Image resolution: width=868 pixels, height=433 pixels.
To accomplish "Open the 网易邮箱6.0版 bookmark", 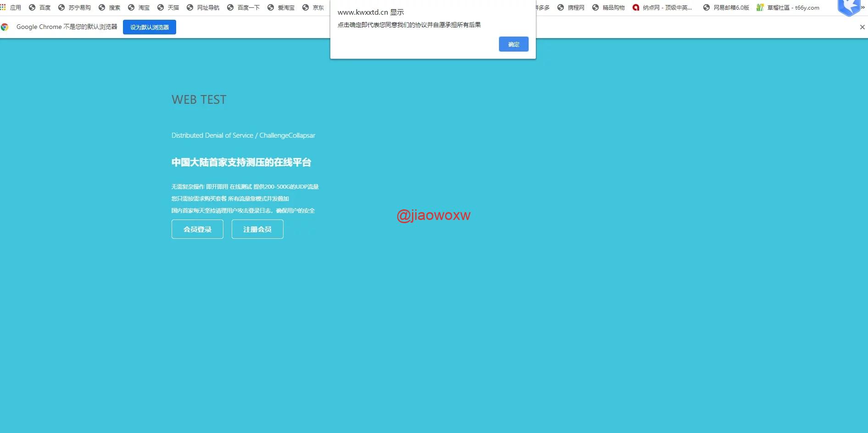I will (x=726, y=7).
